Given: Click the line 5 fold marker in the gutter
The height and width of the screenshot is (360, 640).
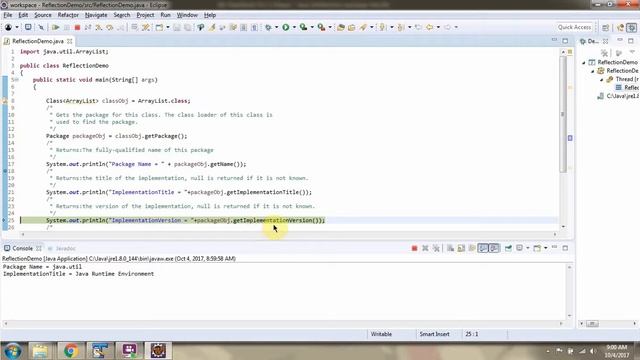Looking at the screenshot, I should (17, 80).
